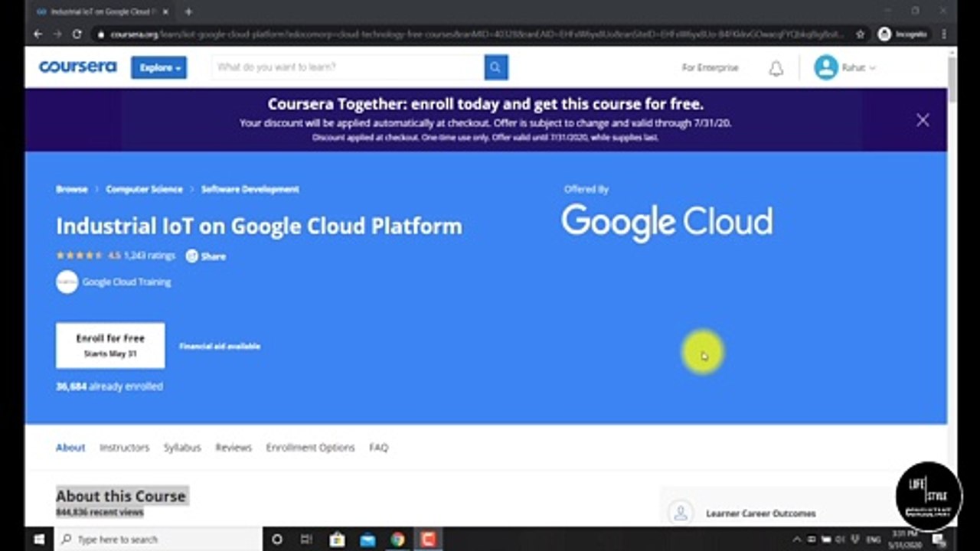The width and height of the screenshot is (980, 551).
Task: Open the red Camtasia recorder taskbar icon
Action: point(427,540)
